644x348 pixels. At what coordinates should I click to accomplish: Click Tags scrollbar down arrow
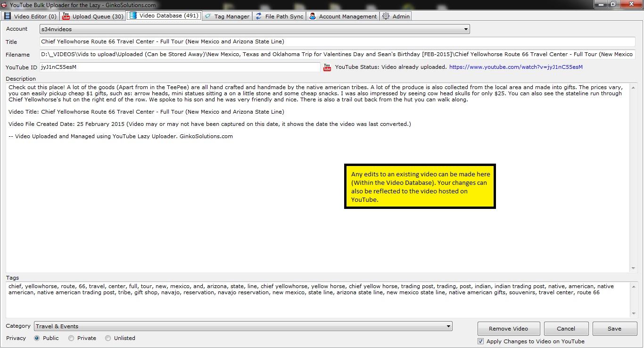point(633,314)
